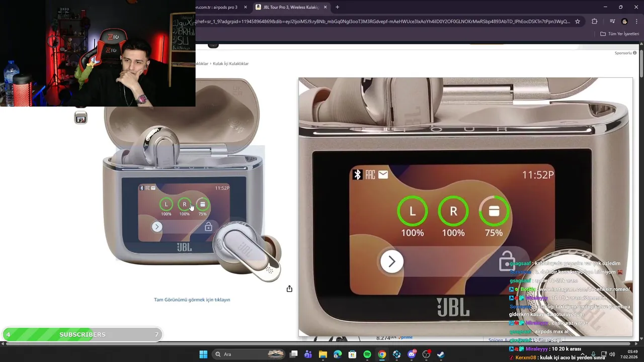Open the Windows Start menu

pyautogui.click(x=203, y=354)
